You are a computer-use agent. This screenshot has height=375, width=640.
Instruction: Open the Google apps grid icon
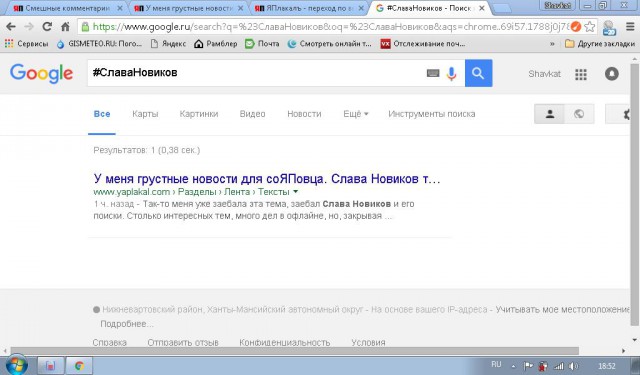(581, 74)
